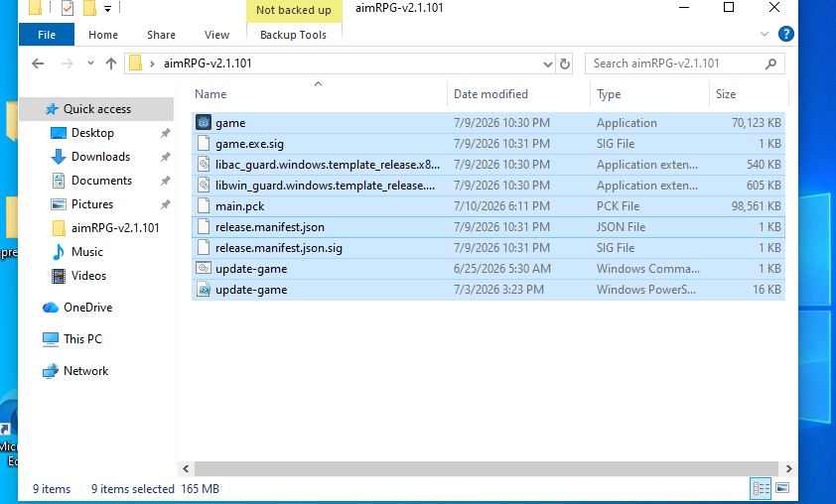Open the View ribbon tab
Image resolution: width=836 pixels, height=504 pixels.
coord(216,35)
